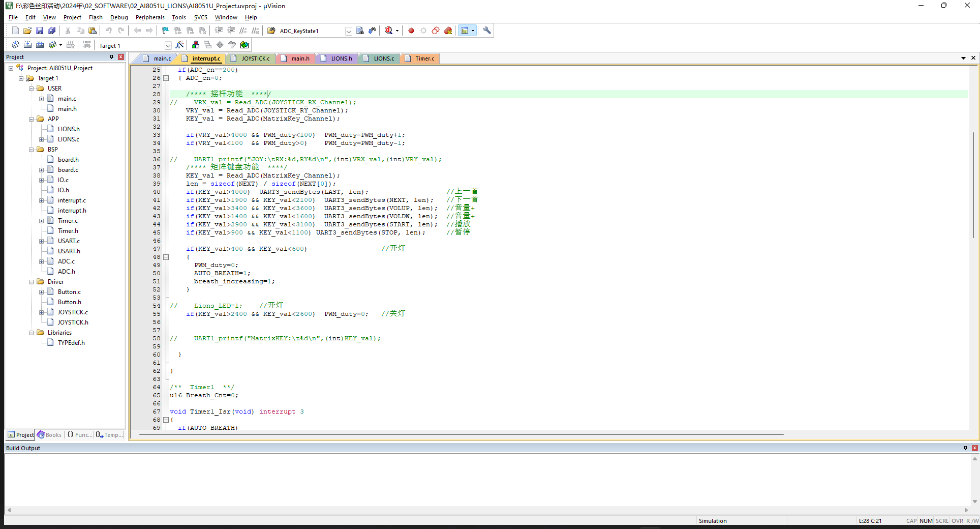Screen dimensions: 980x529
Task: Open file using the toolbar folder icon
Action: (27, 31)
